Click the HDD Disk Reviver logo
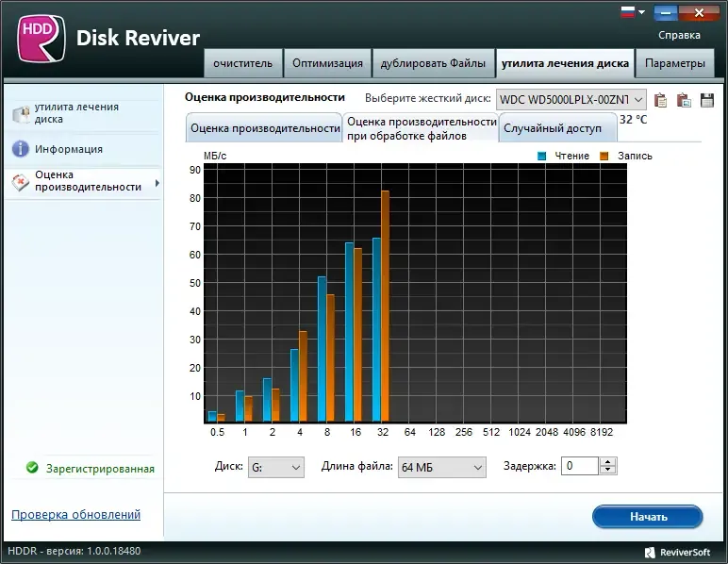The height and width of the screenshot is (564, 728). [41, 39]
